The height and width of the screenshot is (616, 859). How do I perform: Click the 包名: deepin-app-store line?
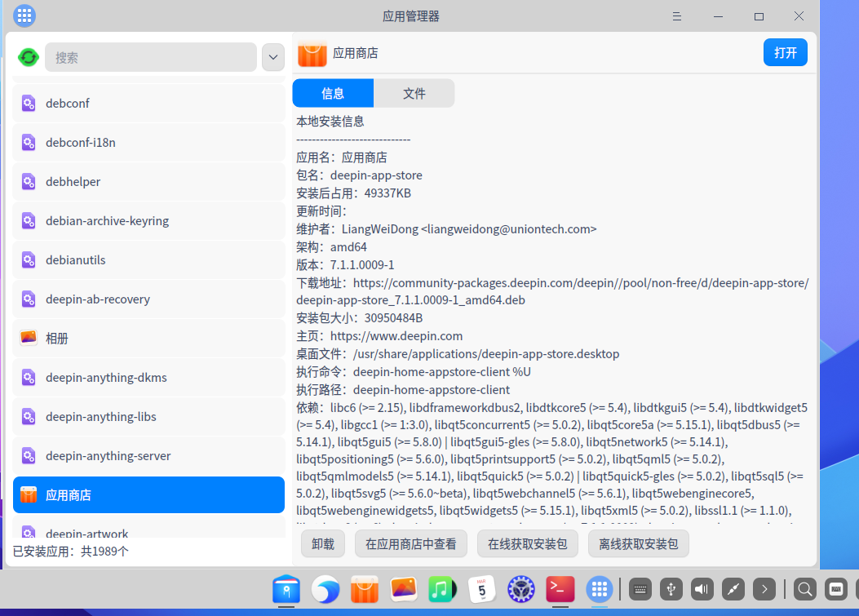tap(360, 175)
